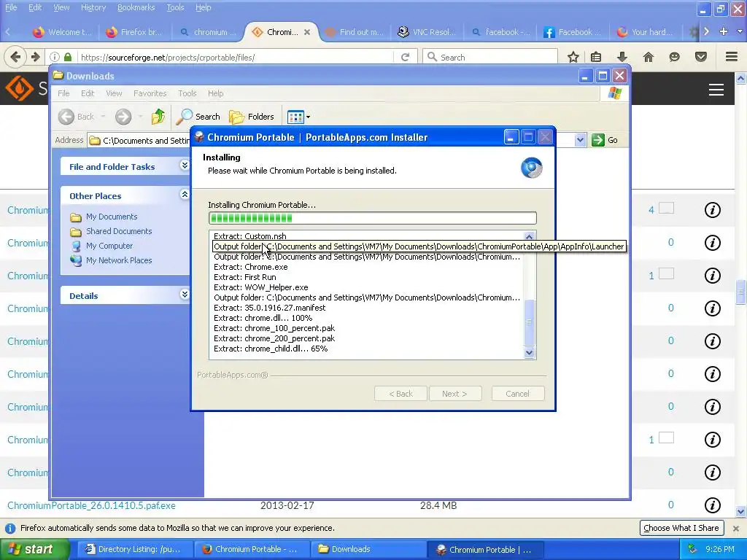Click Firefox URL address field
This screenshot has width=747, height=560.
(x=236, y=57)
